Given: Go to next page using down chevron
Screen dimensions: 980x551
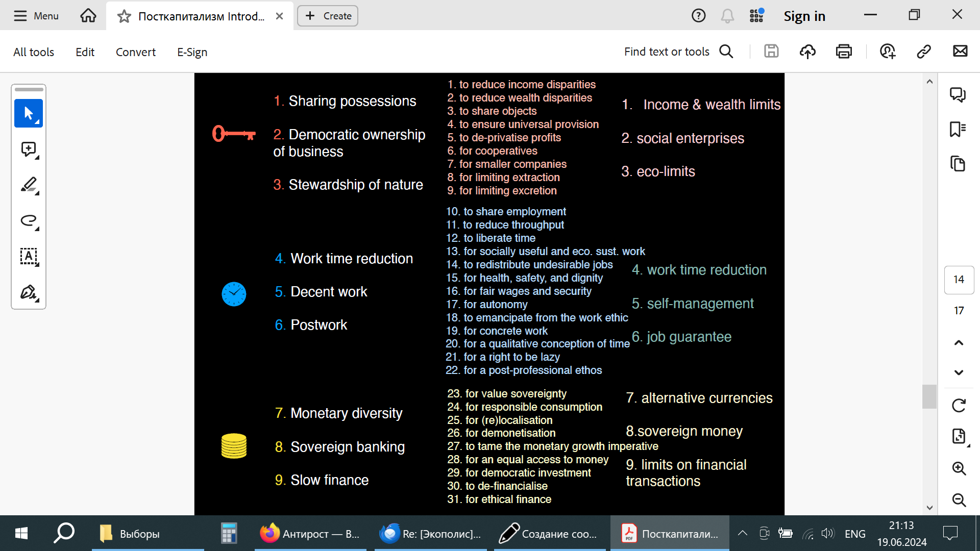Looking at the screenshot, I should click(959, 372).
